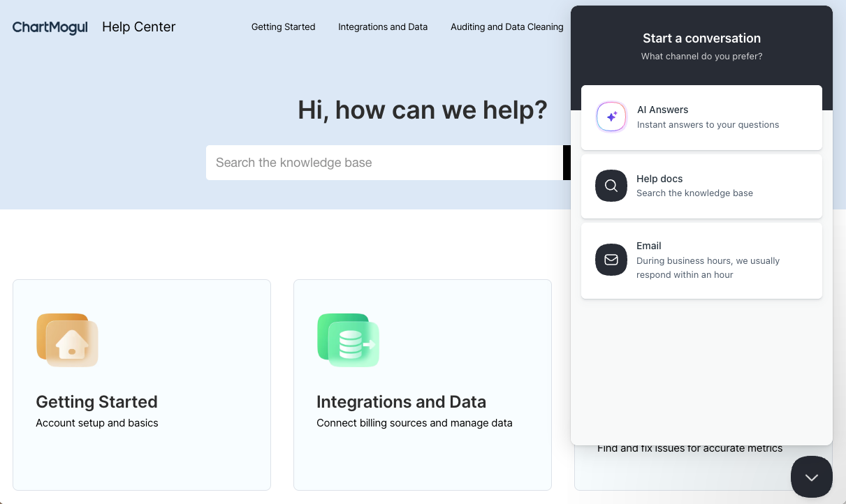Click the AI Answers sparkle icon
Viewport: 846px width, 504px height.
click(611, 117)
